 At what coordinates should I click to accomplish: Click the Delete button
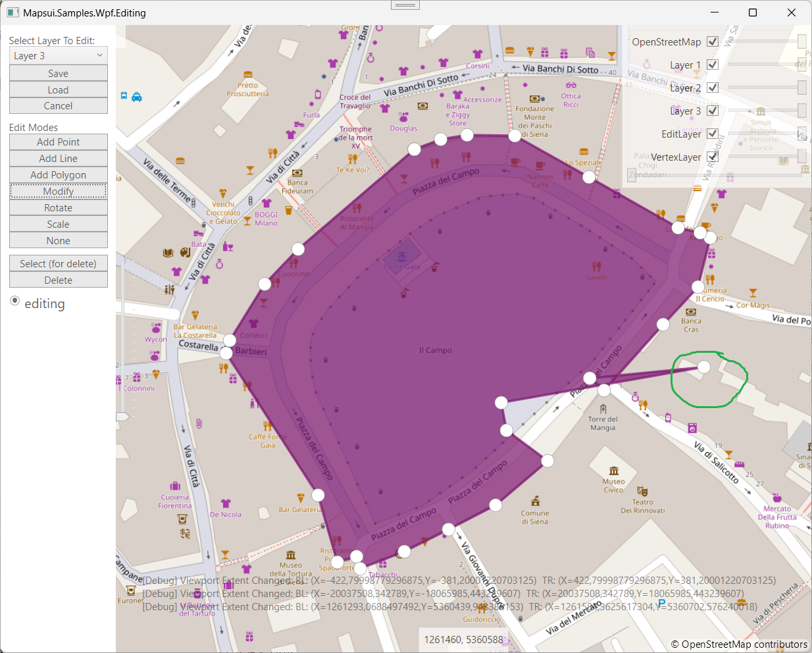(58, 279)
